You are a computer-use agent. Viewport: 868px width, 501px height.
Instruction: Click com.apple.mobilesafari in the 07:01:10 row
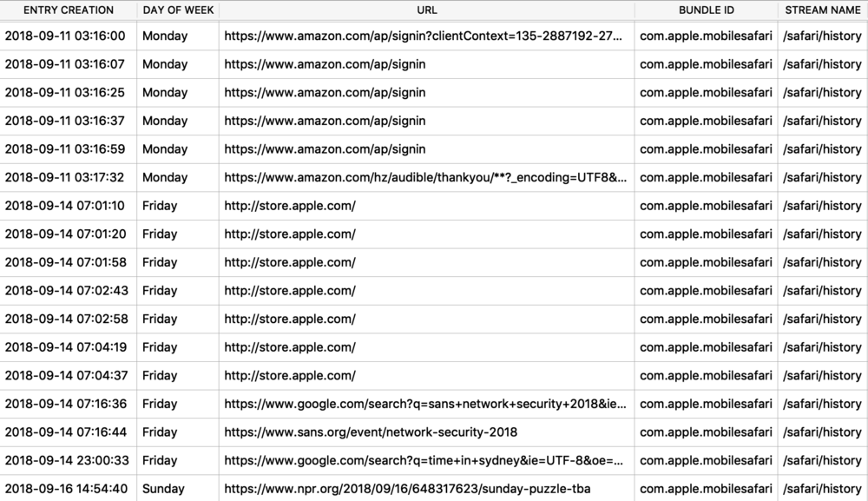point(706,206)
